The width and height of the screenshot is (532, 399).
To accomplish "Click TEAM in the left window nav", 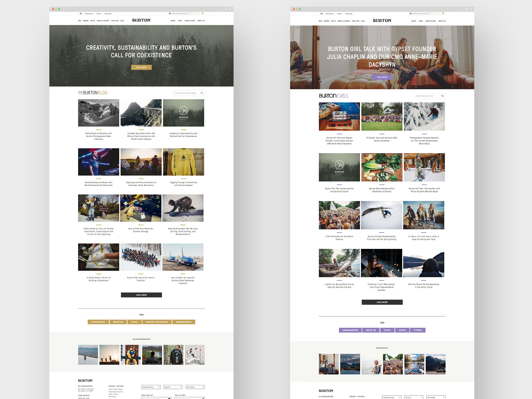I will (x=180, y=21).
